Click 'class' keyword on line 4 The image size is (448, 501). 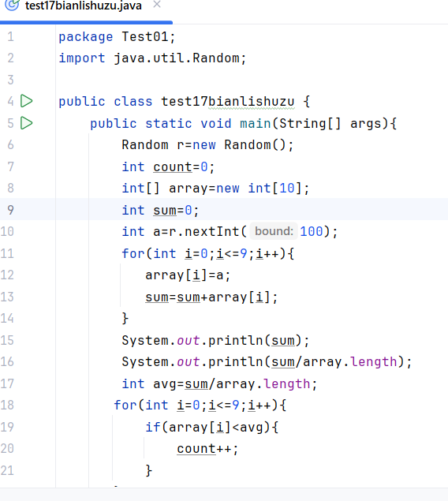133,102
